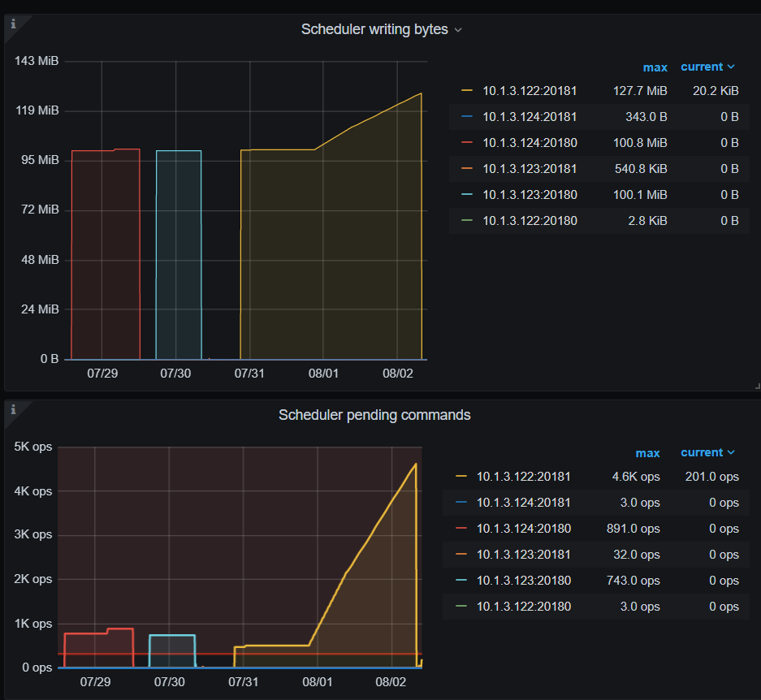761x700 pixels.
Task: Click resize handle at writing bytes panel corner
Action: click(x=755, y=387)
